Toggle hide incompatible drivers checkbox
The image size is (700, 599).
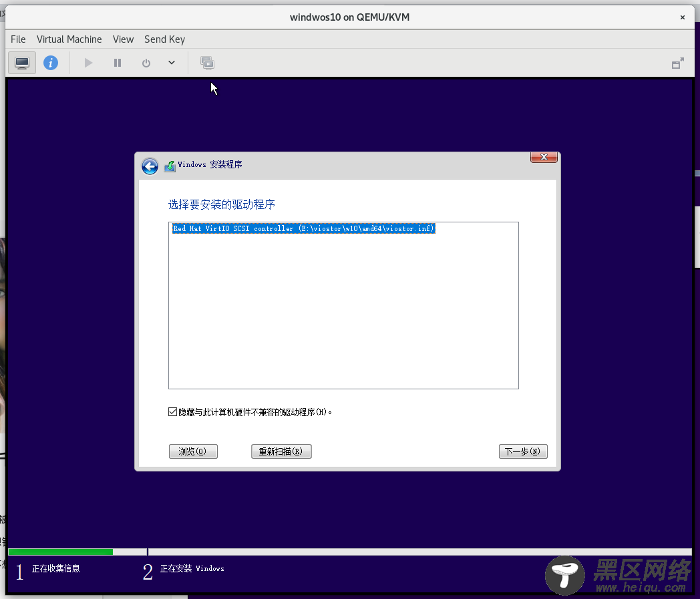pos(173,411)
